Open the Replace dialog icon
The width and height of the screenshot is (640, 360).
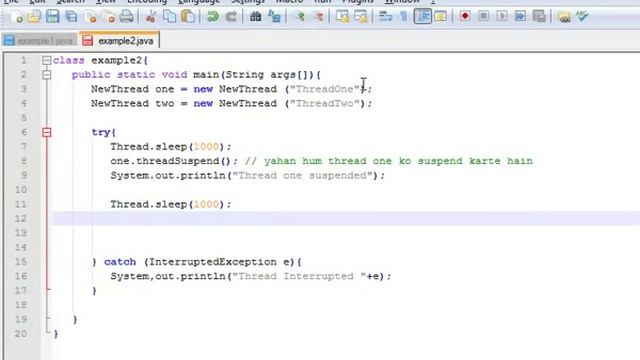click(274, 17)
